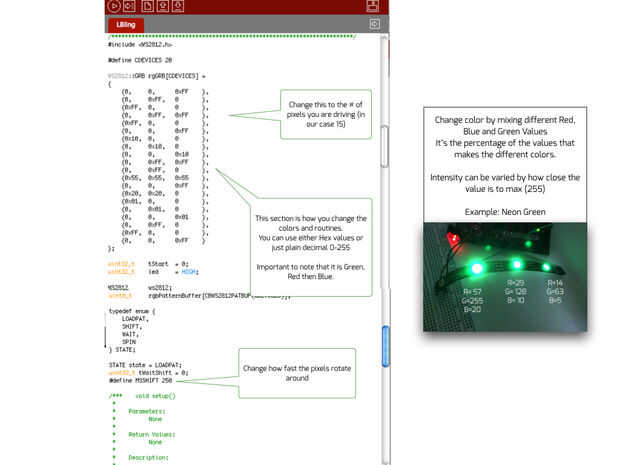Click the #define MSSHIFT 250 line
The height and width of the screenshot is (465, 620).
point(140,380)
